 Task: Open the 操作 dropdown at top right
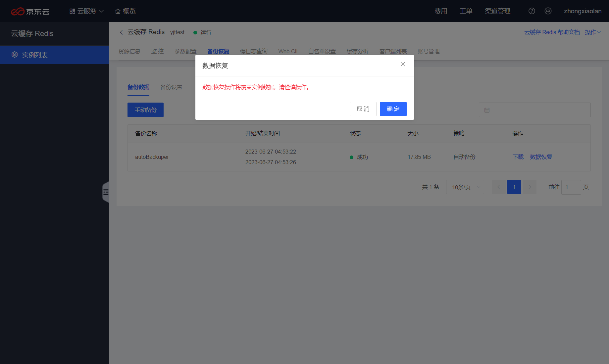[x=592, y=32]
